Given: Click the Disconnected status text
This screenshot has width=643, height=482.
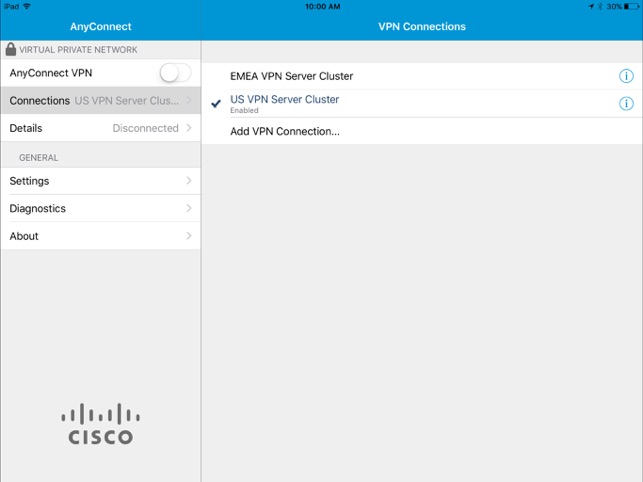Looking at the screenshot, I should (x=145, y=128).
